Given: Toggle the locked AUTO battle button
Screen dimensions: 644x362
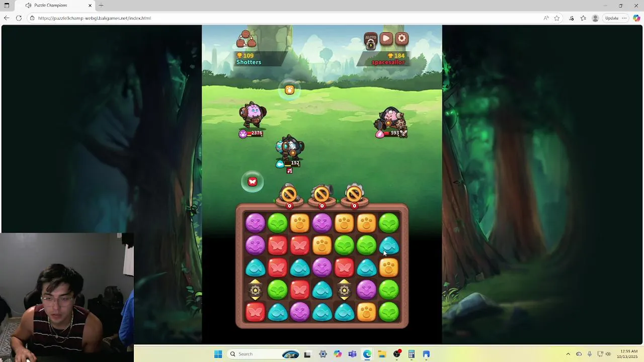Looking at the screenshot, I should 371,41.
